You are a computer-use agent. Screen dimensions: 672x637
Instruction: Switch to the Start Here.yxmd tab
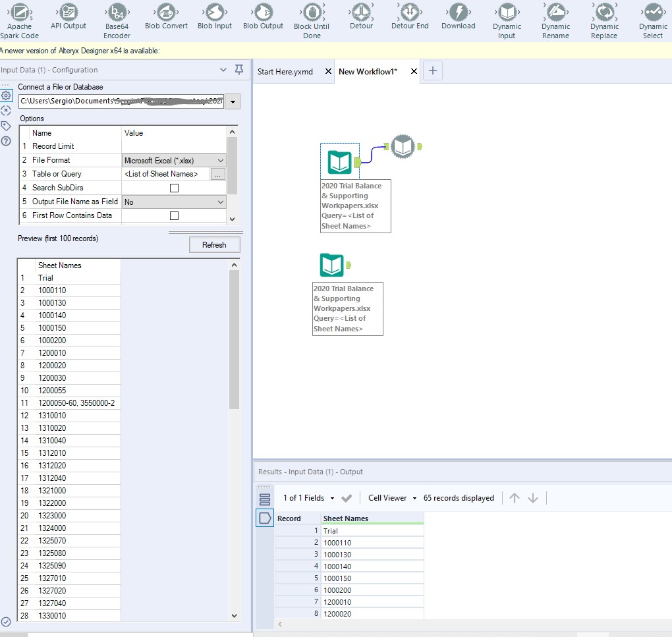(285, 71)
